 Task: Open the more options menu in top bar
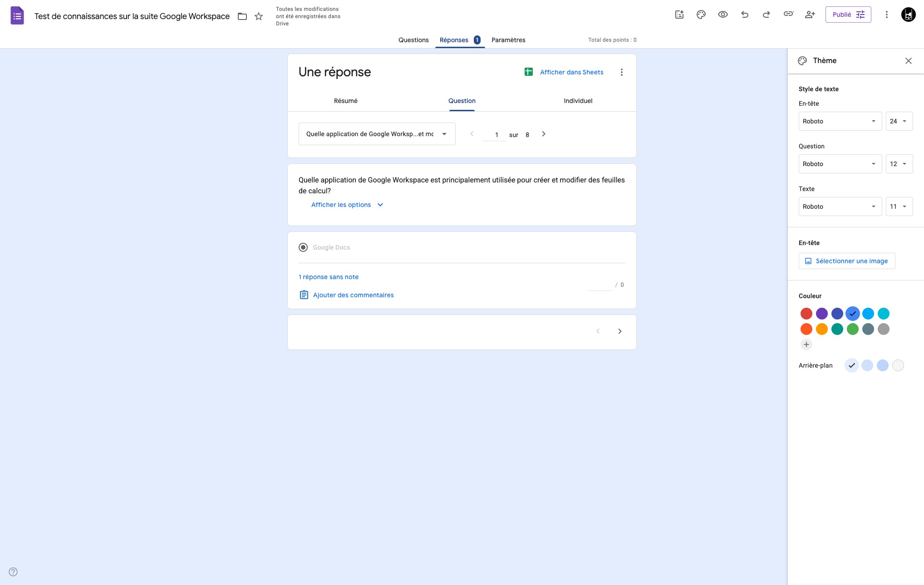click(886, 15)
